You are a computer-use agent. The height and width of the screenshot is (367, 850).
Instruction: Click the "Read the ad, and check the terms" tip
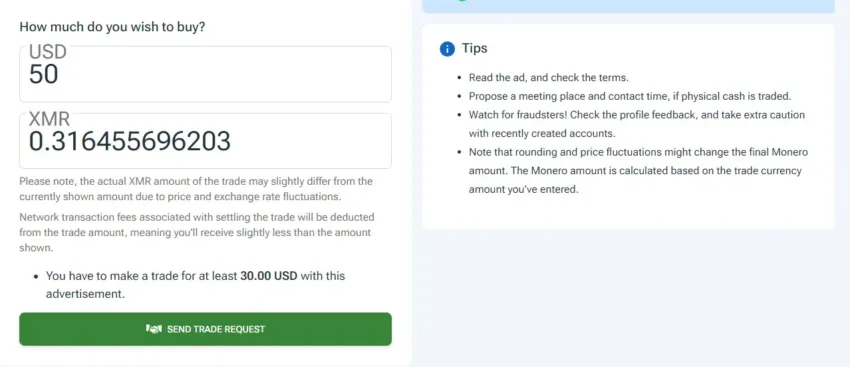tap(549, 78)
